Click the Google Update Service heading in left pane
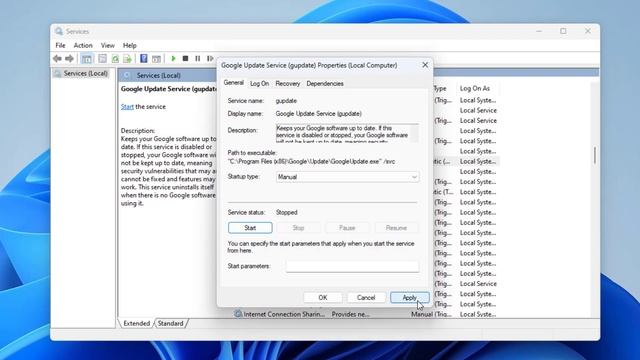Image resolution: width=640 pixels, height=360 pixels. click(169, 89)
